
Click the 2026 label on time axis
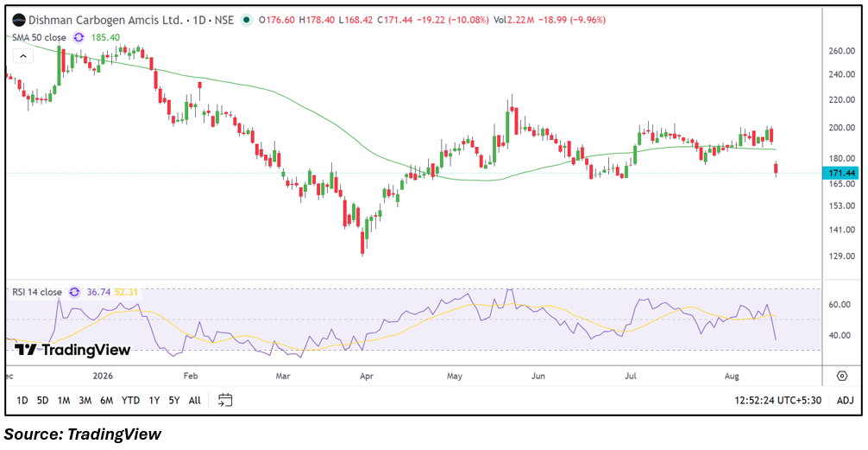(103, 376)
